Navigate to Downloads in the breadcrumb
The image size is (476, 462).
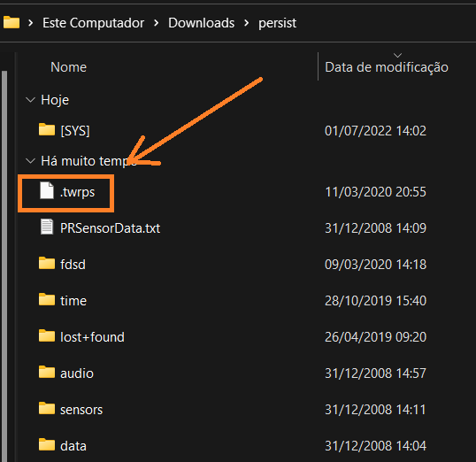click(x=201, y=23)
